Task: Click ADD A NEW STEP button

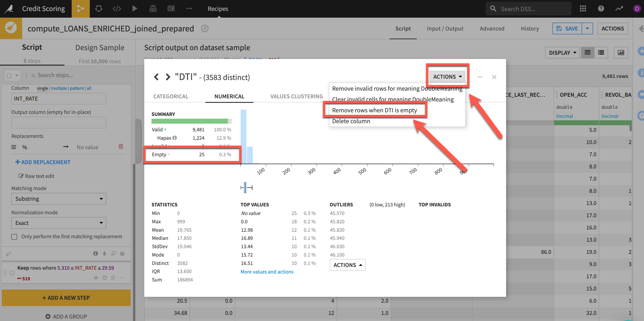Action: point(66,297)
